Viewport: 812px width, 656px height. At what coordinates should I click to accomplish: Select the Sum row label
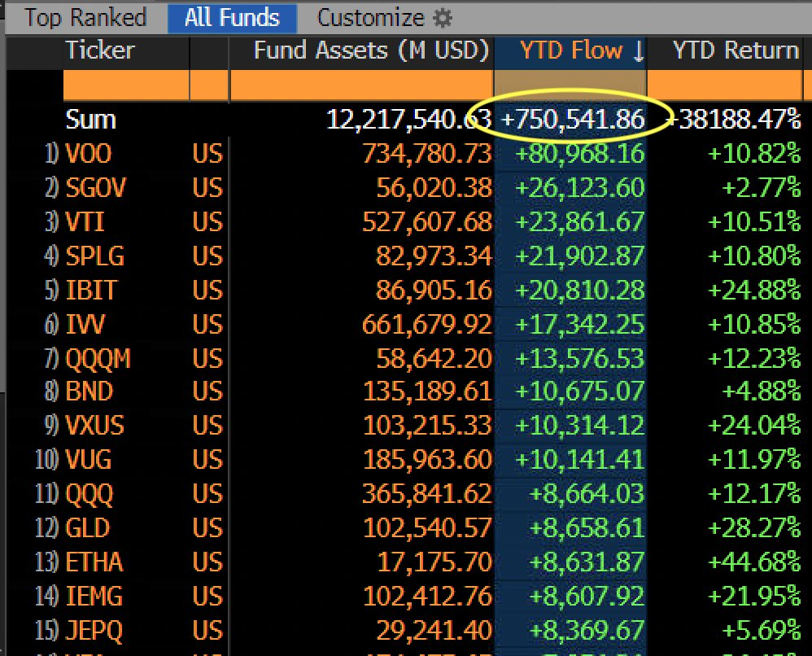coord(90,120)
